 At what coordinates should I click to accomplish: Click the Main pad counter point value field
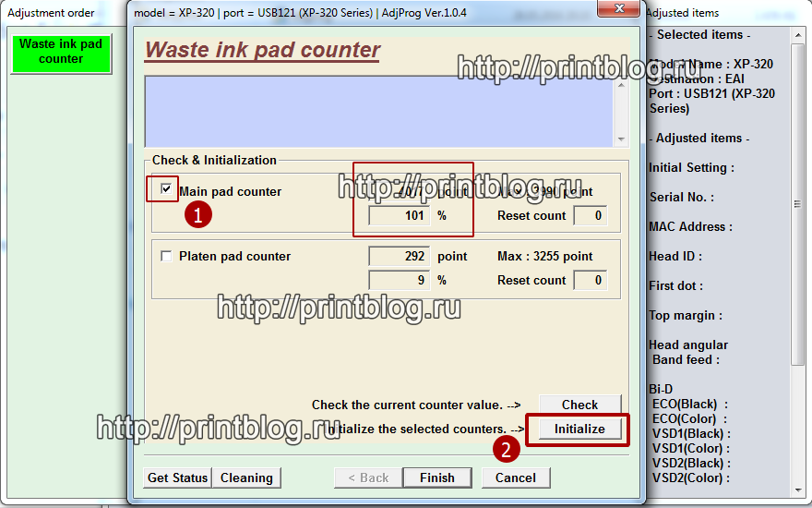click(x=399, y=191)
